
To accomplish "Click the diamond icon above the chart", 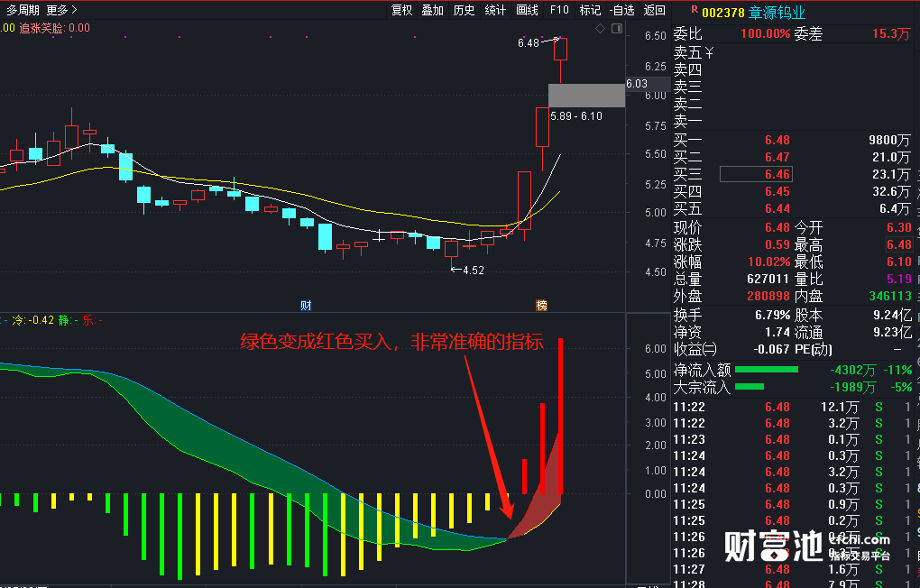I will [600, 28].
